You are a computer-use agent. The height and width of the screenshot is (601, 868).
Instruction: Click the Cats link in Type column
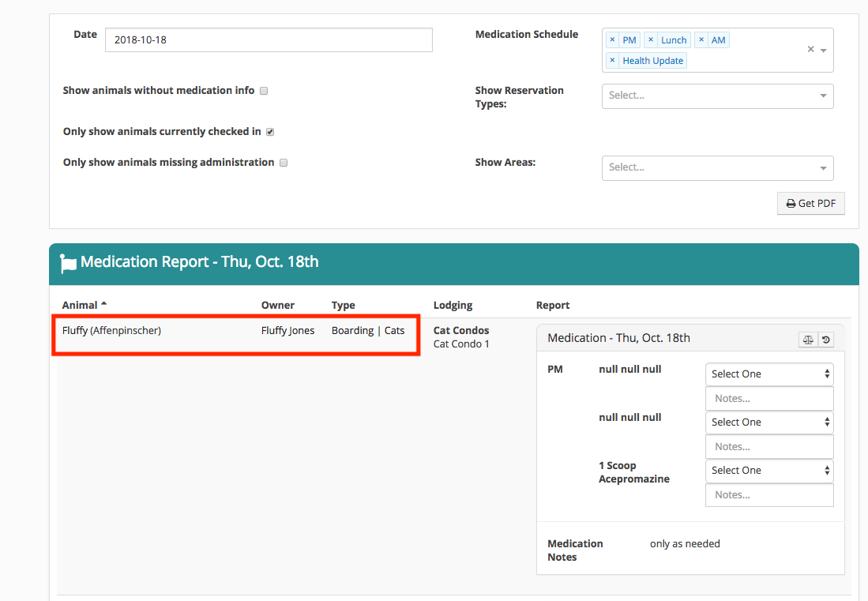pos(394,330)
